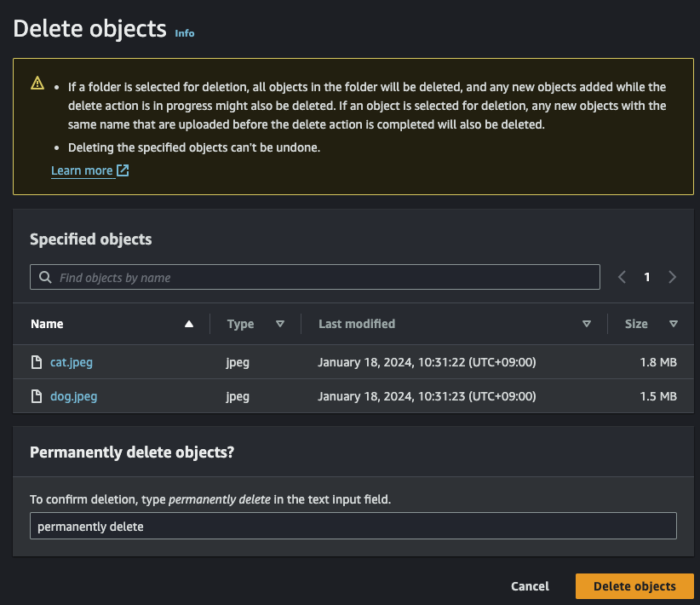The width and height of the screenshot is (700, 605).
Task: Select page number 1 in pagination
Action: (x=647, y=277)
